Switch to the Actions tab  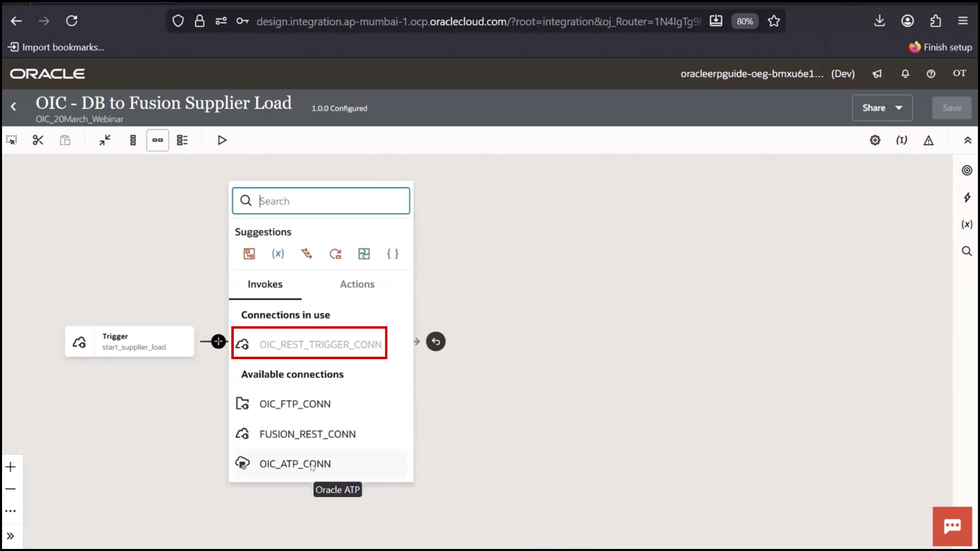click(357, 284)
